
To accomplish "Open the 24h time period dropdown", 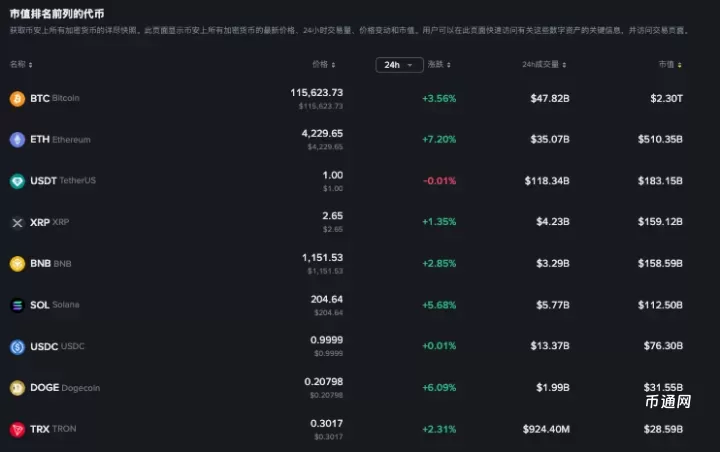I will 399,65.
